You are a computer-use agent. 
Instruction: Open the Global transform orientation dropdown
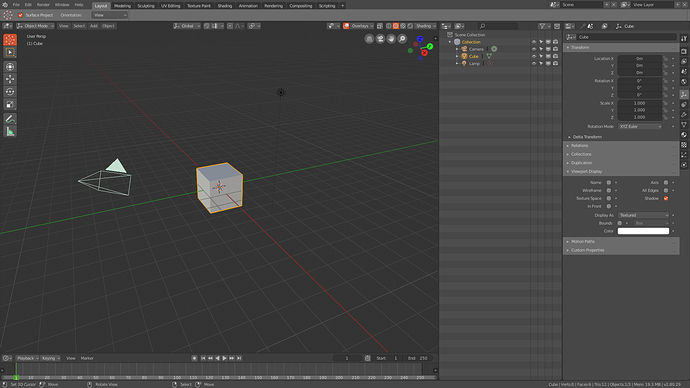187,26
